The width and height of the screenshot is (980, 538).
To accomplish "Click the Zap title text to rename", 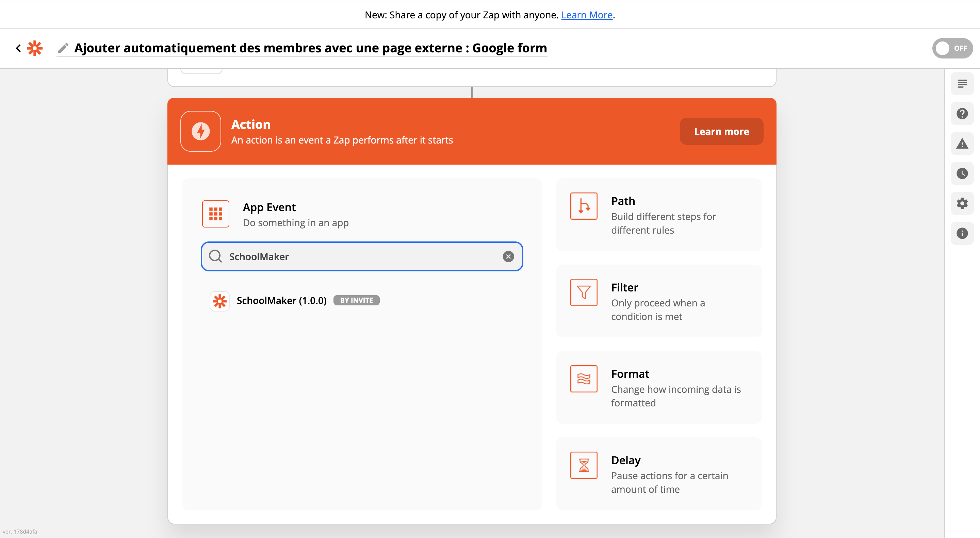I will [x=310, y=48].
